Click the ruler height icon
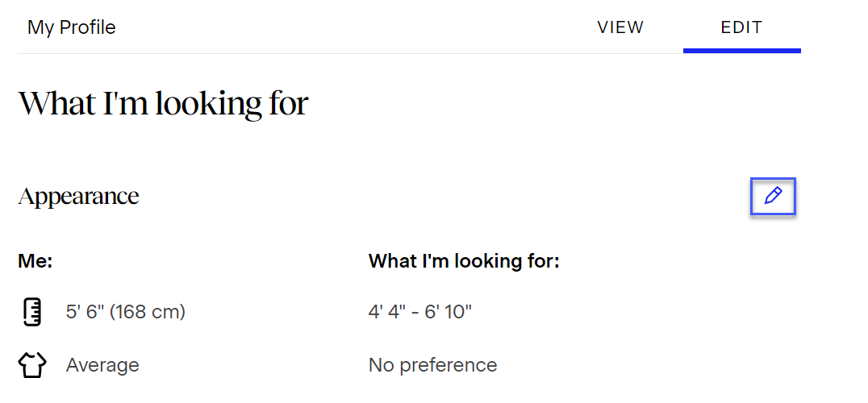 coord(32,312)
